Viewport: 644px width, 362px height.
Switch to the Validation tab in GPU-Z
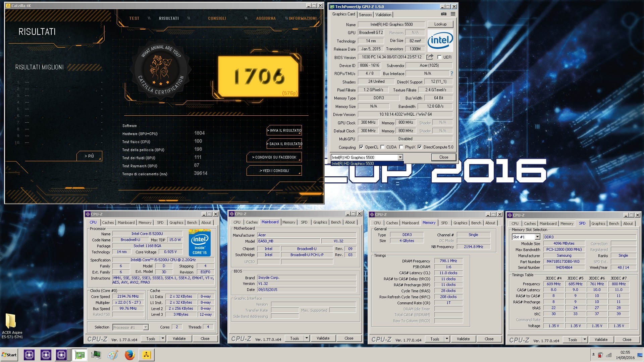pos(383,14)
